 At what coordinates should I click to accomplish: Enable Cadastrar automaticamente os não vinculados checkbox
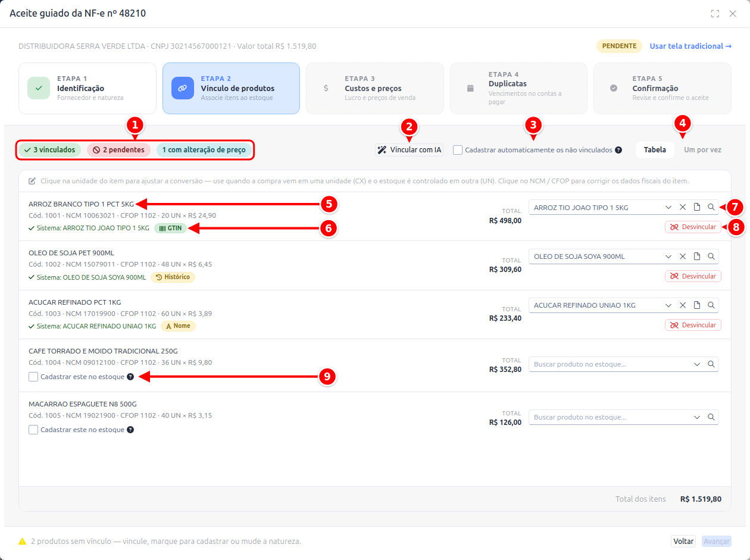pos(458,150)
